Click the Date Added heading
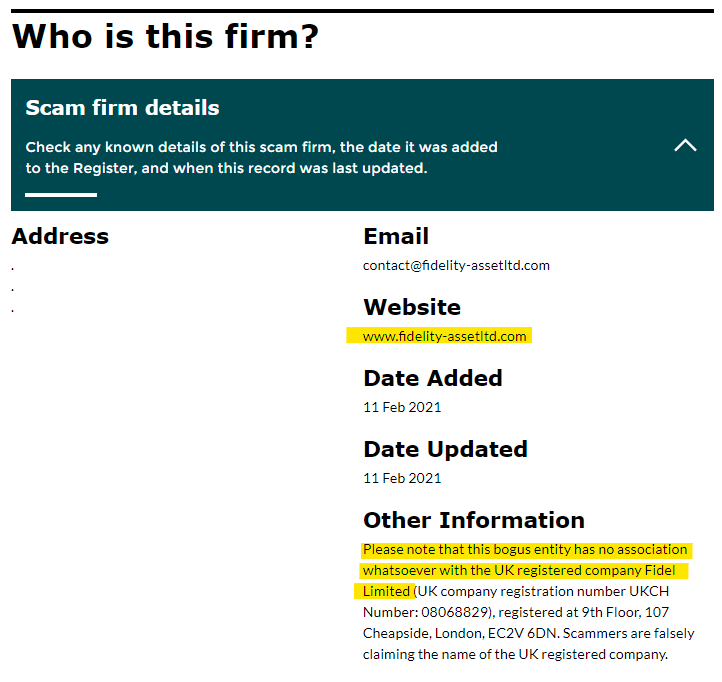The height and width of the screenshot is (682, 722). [x=433, y=378]
